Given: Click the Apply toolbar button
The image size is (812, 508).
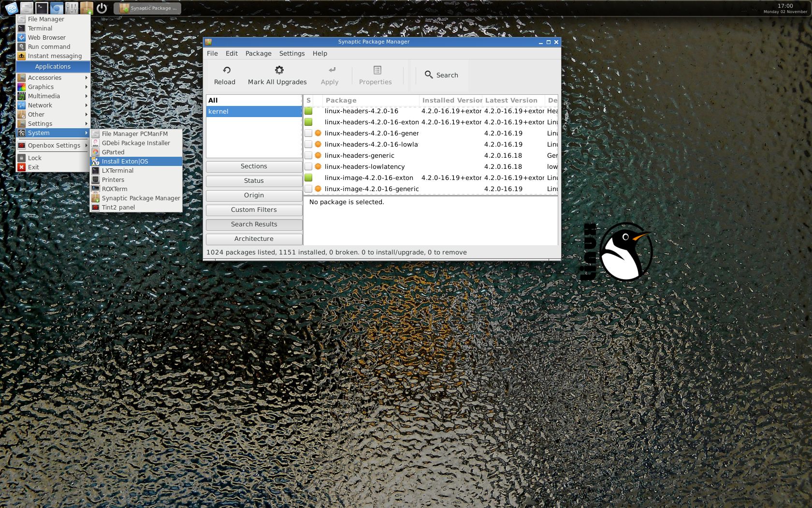Looking at the screenshot, I should (330, 75).
